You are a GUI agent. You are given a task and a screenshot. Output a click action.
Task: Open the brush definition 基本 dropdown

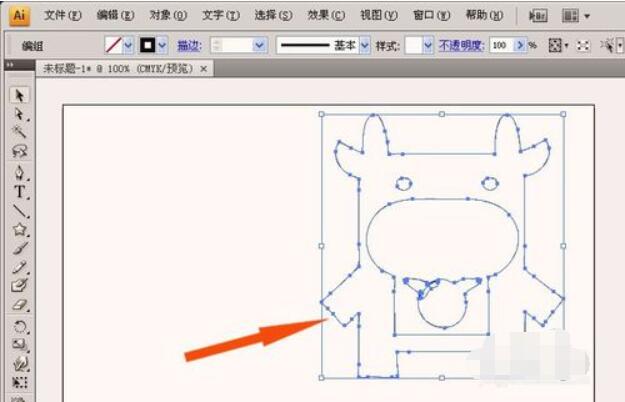tap(365, 45)
